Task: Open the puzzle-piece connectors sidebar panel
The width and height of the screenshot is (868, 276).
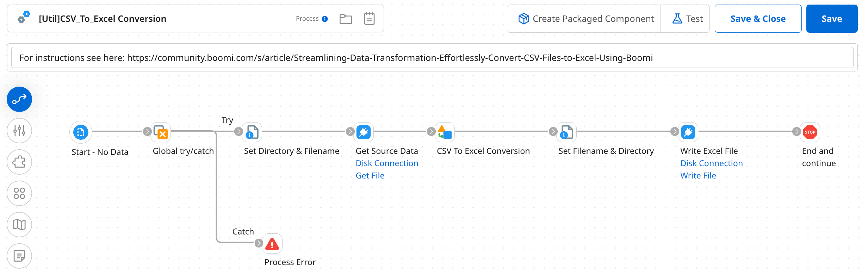Action: tap(19, 162)
